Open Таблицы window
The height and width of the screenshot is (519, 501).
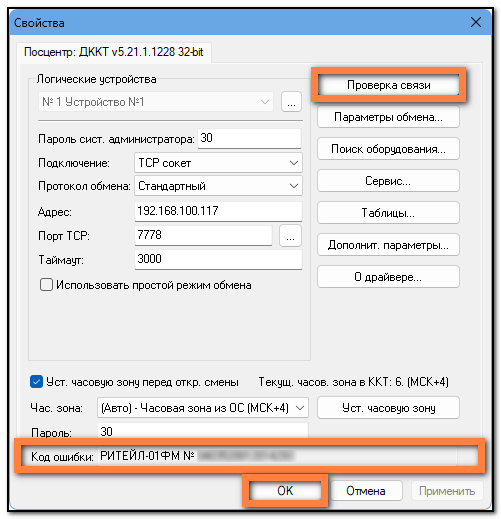tap(388, 213)
